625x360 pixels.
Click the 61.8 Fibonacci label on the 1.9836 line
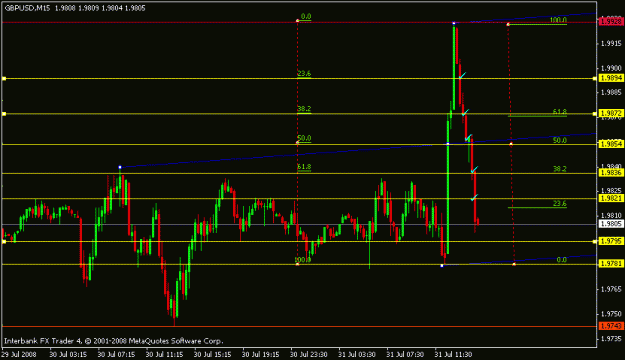pos(304,167)
